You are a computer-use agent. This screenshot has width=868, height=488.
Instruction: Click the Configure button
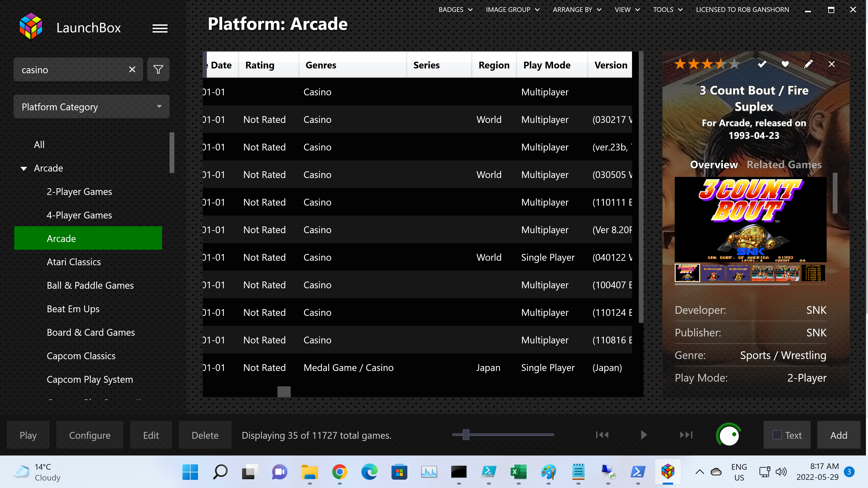90,435
